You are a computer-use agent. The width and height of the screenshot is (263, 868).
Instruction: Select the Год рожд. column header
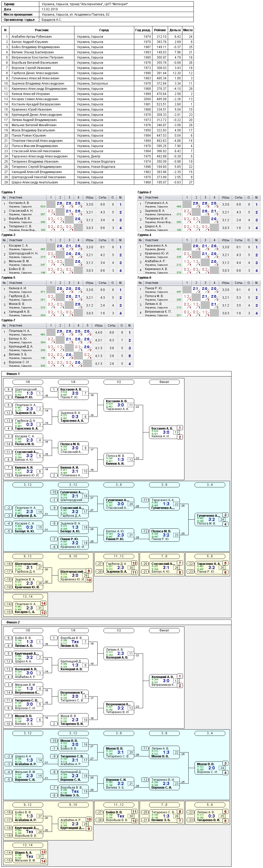[143, 30]
